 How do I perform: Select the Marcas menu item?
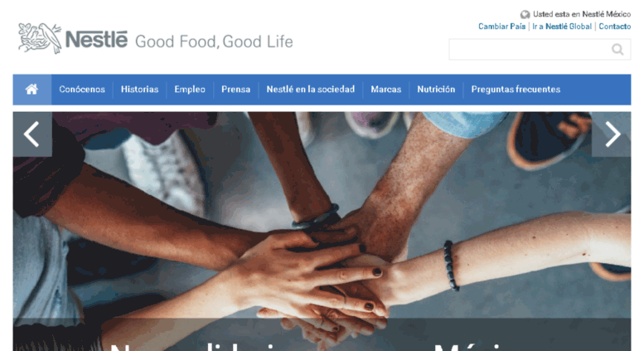[386, 89]
